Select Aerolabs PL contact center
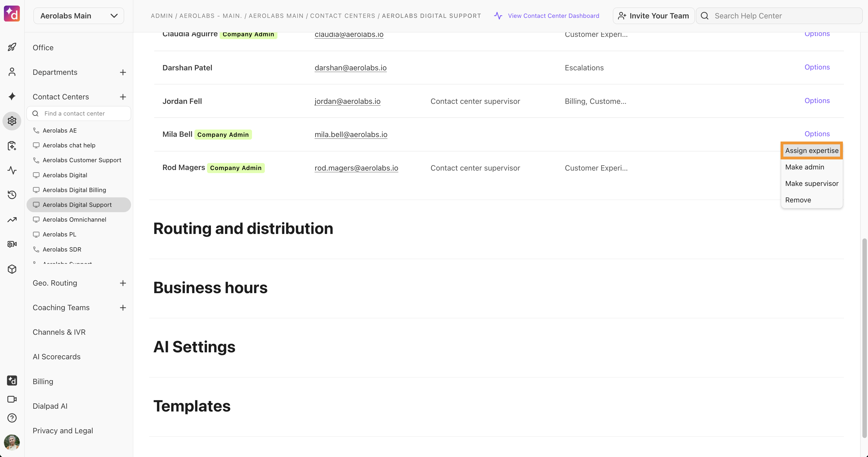 [59, 235]
